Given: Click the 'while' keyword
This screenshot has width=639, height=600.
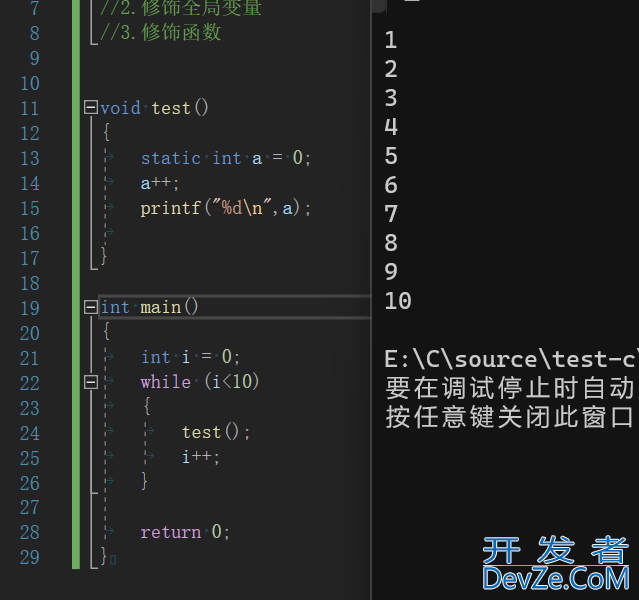Looking at the screenshot, I should point(165,382).
